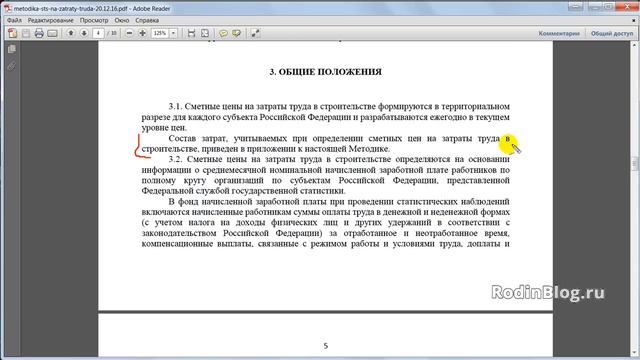Open the Комментарии pane
The width and height of the screenshot is (640, 360).
click(x=559, y=33)
